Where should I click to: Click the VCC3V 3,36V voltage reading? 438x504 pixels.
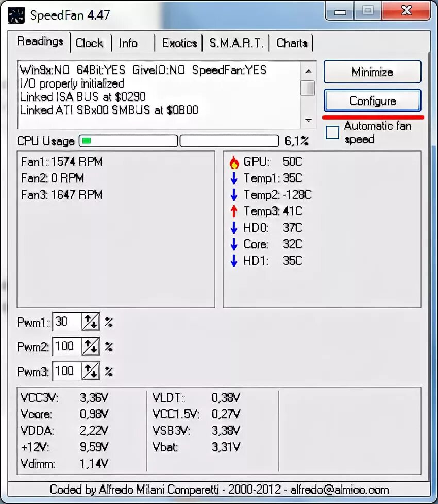point(64,398)
